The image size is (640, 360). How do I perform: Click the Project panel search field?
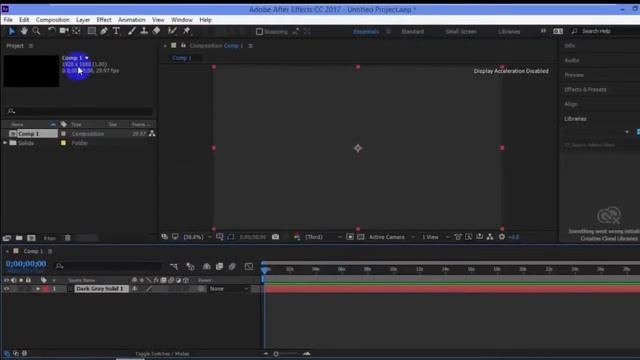[x=80, y=111]
